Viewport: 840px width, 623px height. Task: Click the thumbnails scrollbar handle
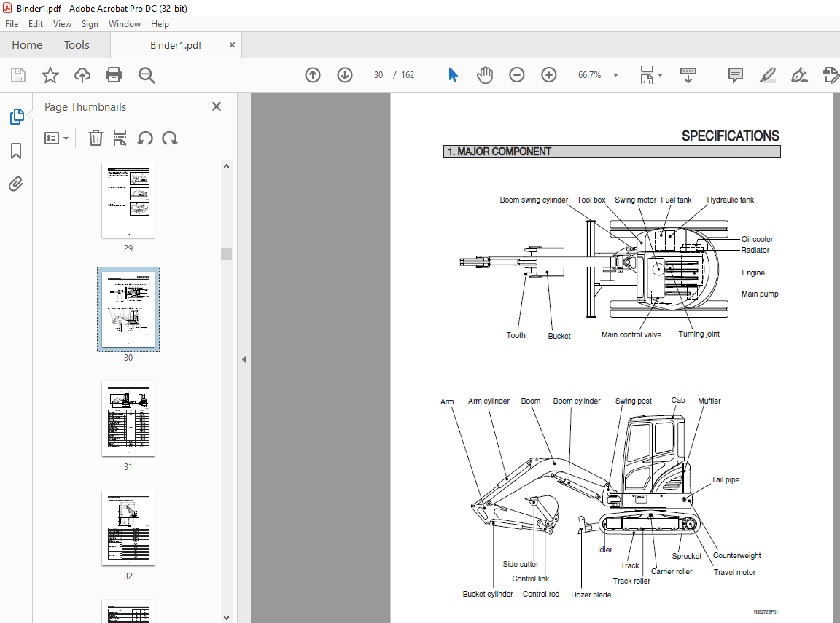pyautogui.click(x=226, y=254)
